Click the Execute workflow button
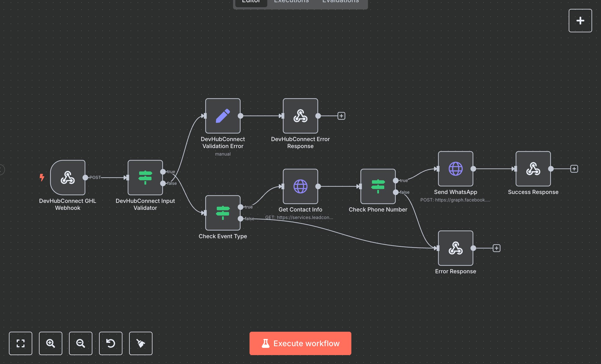 point(300,343)
